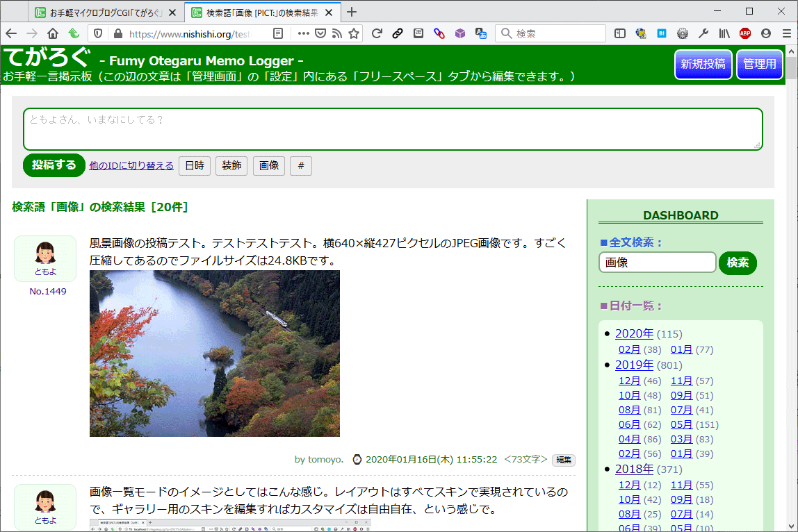Screen dimensions: 798x532
Task: Maximize the Firefox window
Action: point(749,11)
